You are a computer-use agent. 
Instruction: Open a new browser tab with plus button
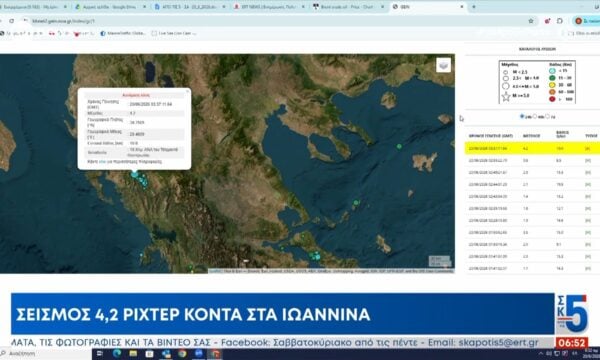point(474,7)
